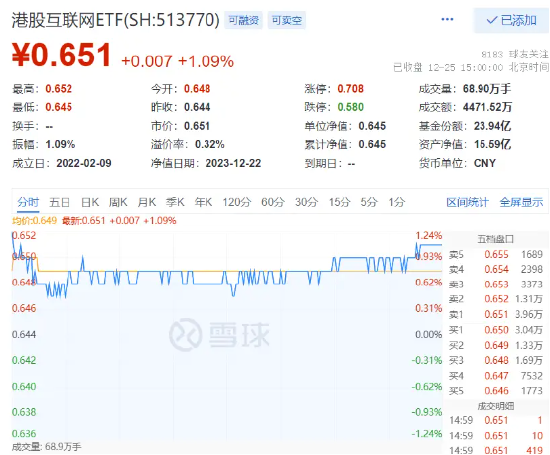Click the 基金份额 value 23.94亿
The image size is (550, 455).
tap(492, 126)
